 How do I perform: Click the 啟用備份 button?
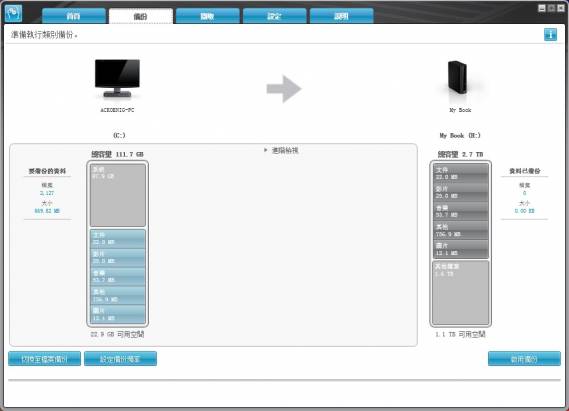coord(524,359)
